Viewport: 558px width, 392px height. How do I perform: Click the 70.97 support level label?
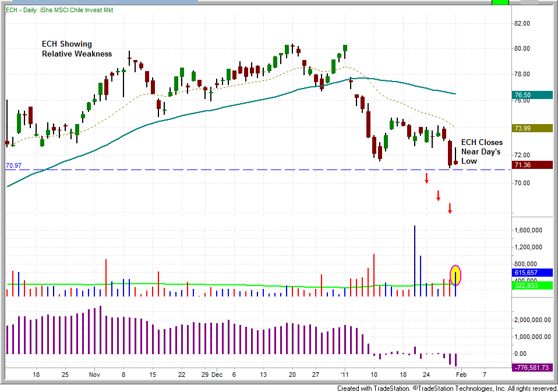click(x=13, y=166)
